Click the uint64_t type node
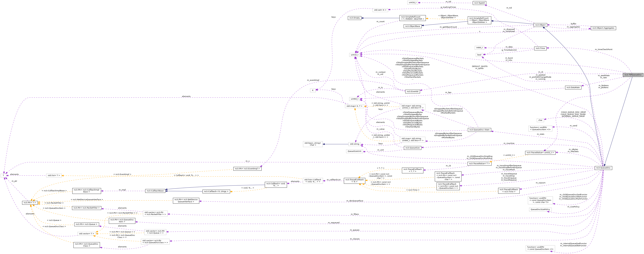Image resolution: width=644 pixels, height=254 pixels. pyautogui.click(x=355, y=99)
